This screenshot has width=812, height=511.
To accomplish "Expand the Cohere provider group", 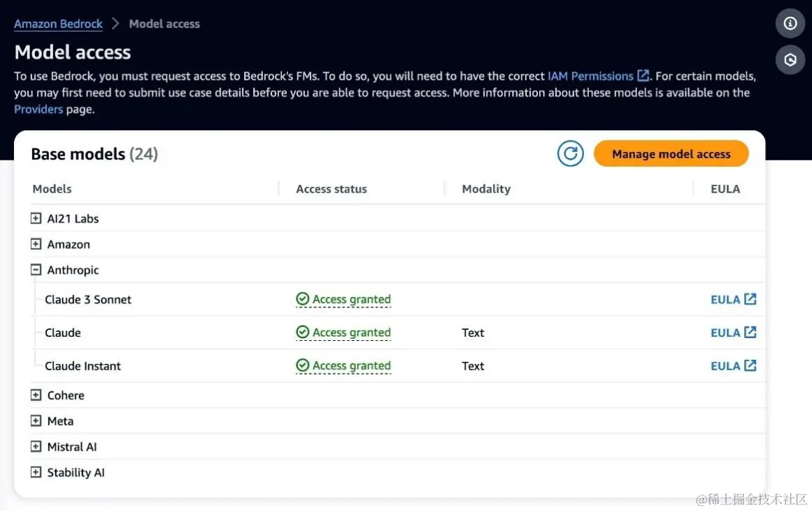I will 36,395.
